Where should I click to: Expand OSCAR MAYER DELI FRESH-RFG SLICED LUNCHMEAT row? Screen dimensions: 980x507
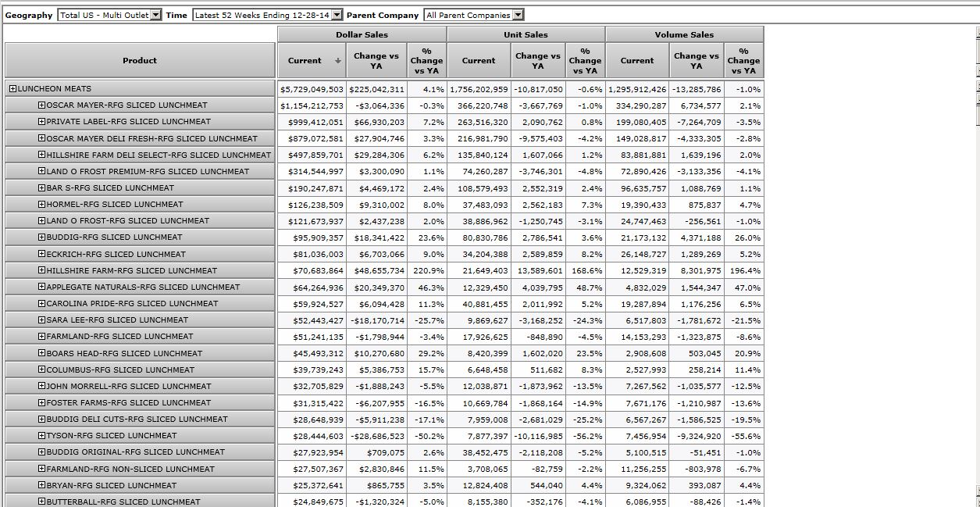click(x=41, y=138)
